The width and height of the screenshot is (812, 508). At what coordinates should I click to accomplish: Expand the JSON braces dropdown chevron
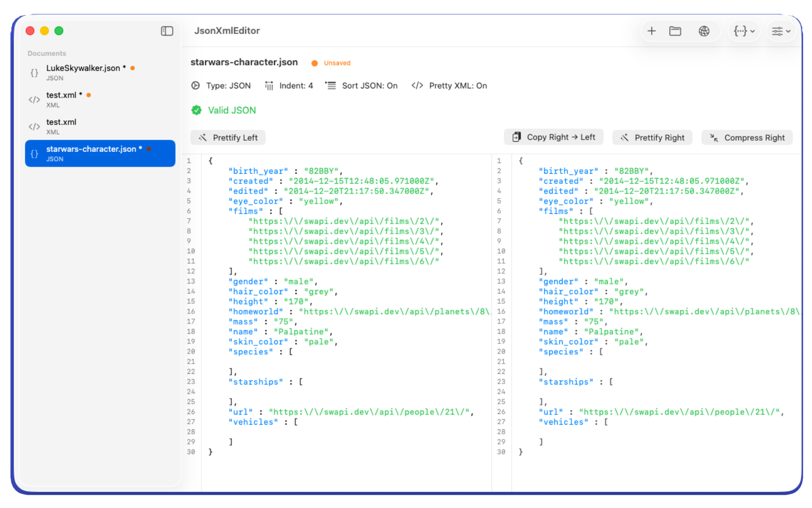click(x=753, y=31)
